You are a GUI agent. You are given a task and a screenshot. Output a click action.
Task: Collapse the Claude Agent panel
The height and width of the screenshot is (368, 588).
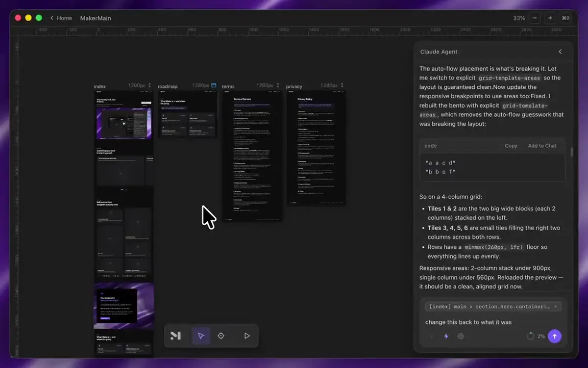(560, 52)
